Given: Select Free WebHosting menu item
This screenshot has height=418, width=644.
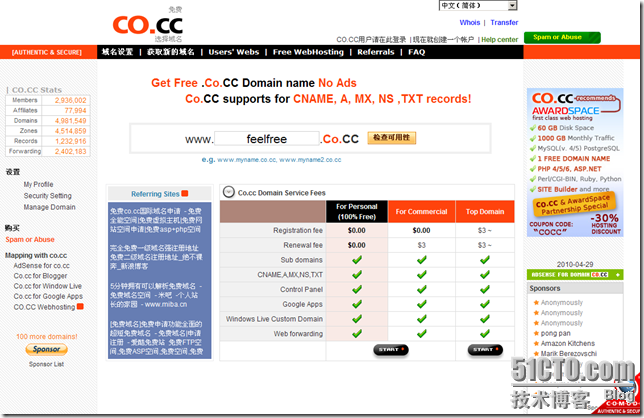Looking at the screenshot, I should (308, 52).
